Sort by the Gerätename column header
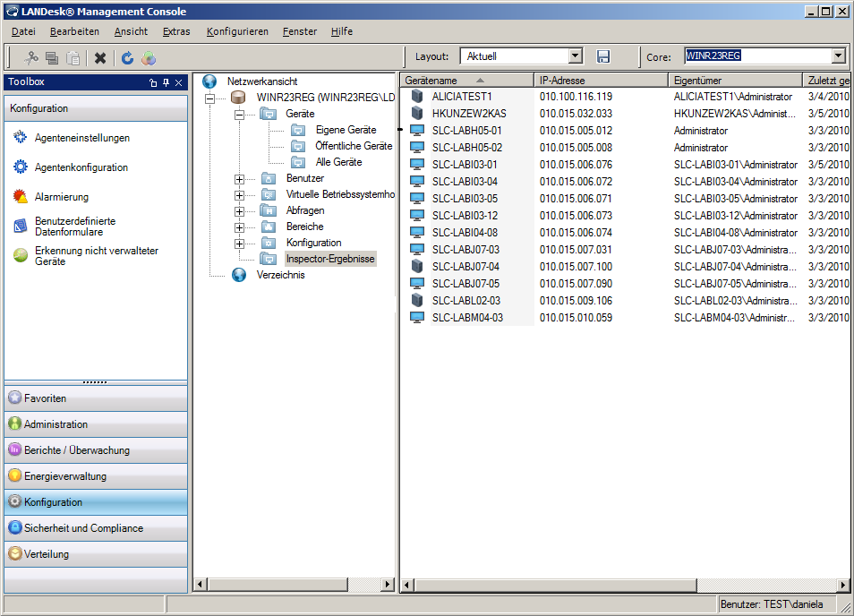The height and width of the screenshot is (616, 854). (x=466, y=80)
